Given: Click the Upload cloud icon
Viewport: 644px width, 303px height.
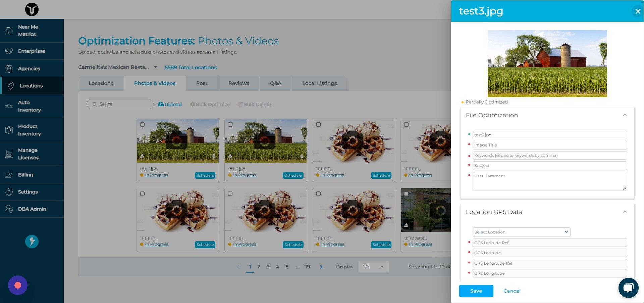Looking at the screenshot, I should (161, 104).
